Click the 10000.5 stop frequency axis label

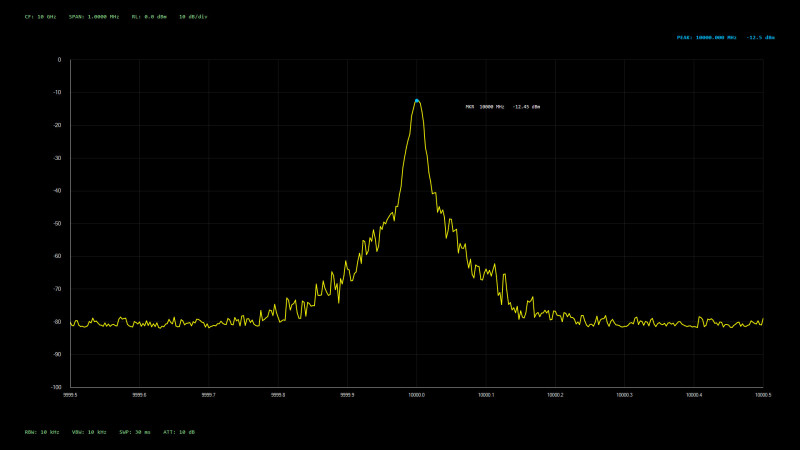tap(763, 395)
